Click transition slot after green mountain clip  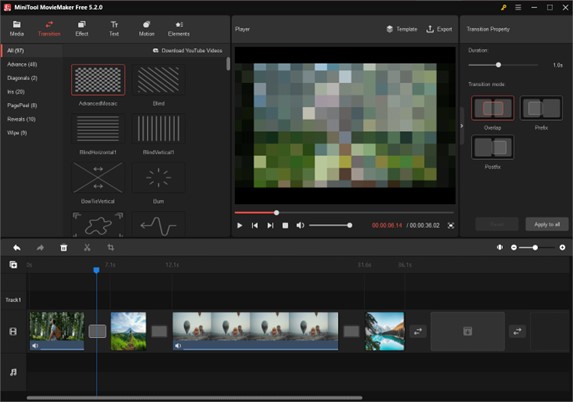(x=159, y=331)
